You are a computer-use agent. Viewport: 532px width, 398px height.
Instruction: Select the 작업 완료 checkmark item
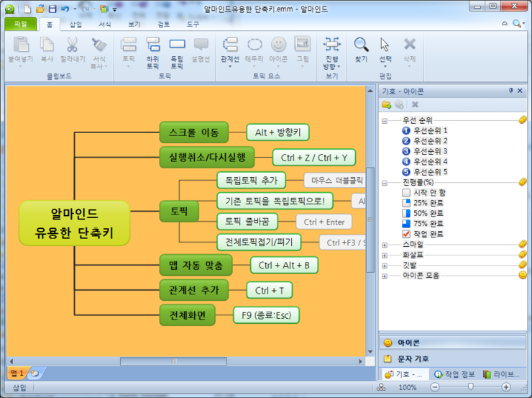point(427,234)
